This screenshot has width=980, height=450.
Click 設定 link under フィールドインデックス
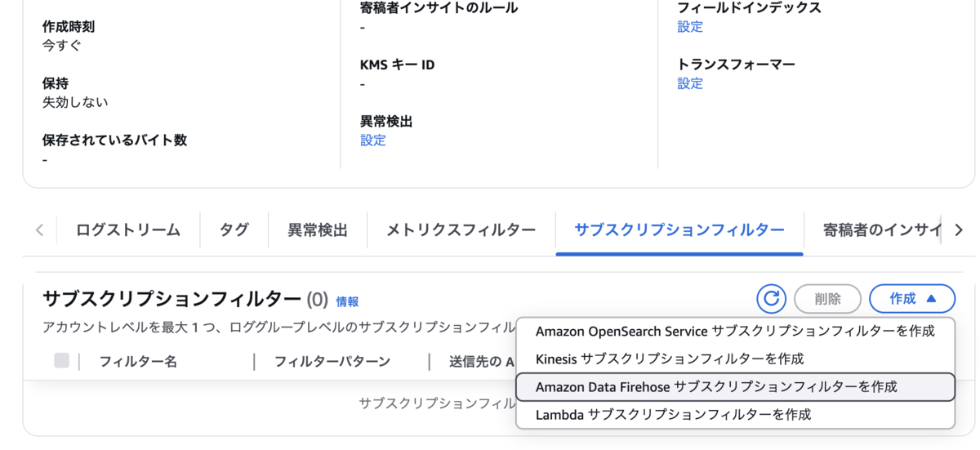pyautogui.click(x=690, y=26)
